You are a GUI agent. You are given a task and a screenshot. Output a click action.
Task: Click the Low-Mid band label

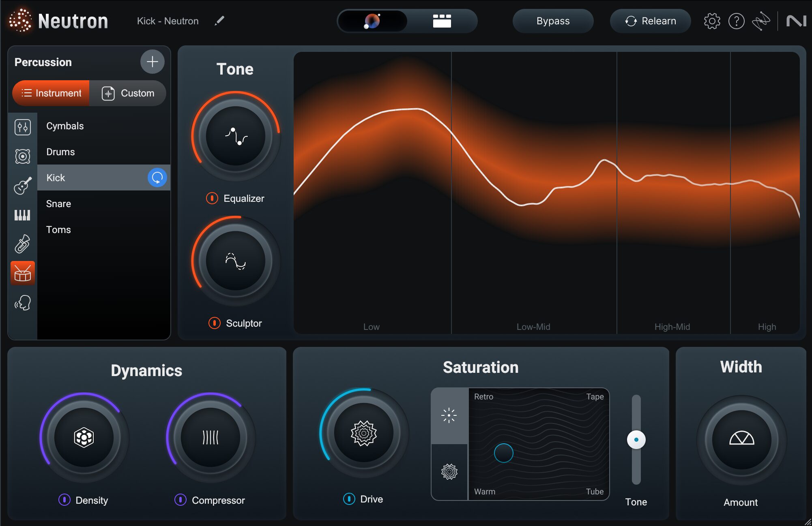tap(533, 327)
